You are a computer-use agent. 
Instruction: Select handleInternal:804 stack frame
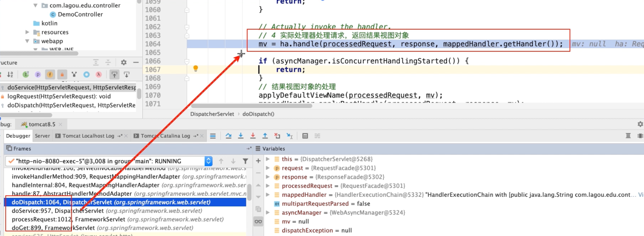coord(125,184)
